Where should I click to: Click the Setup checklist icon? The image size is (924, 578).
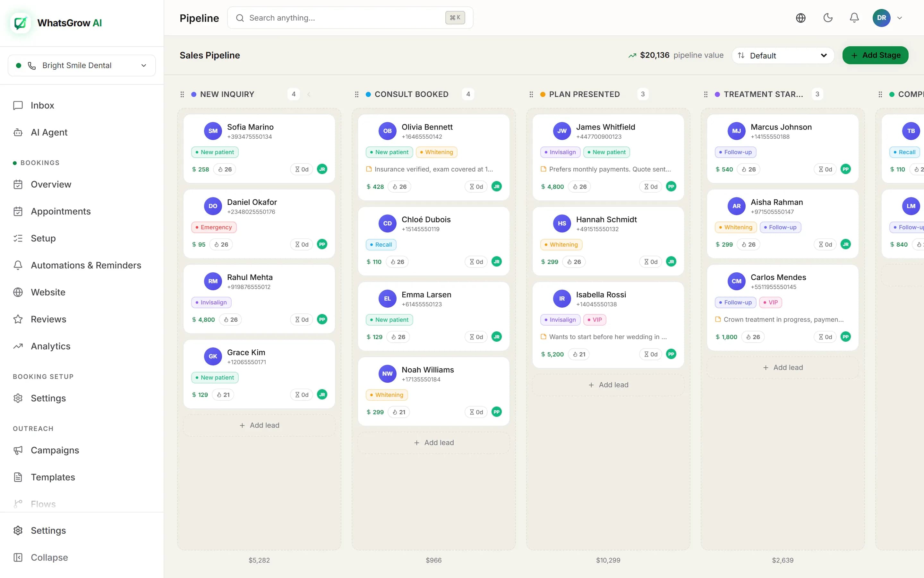[x=18, y=239]
